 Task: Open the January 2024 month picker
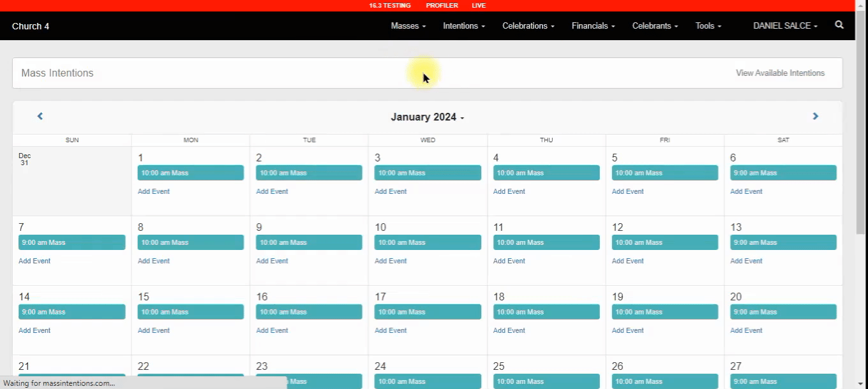428,117
